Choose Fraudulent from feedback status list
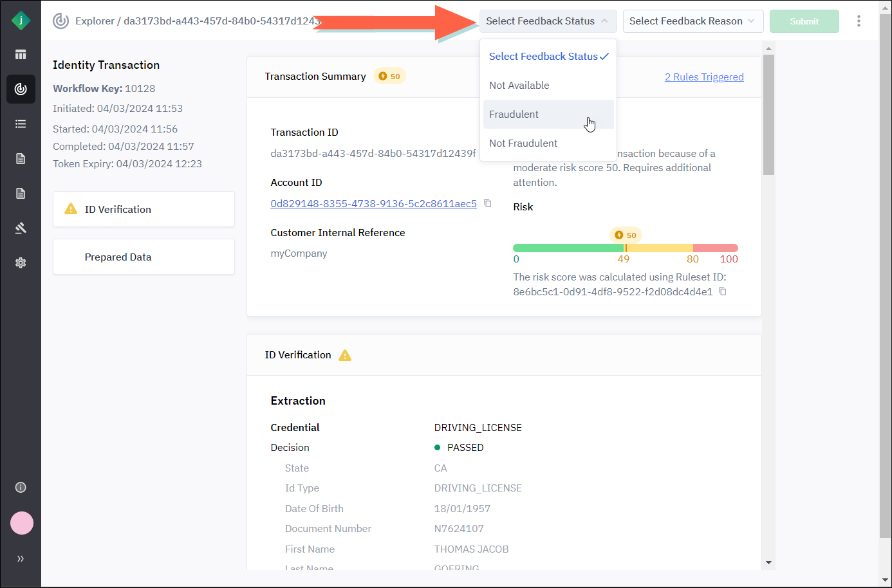The height and width of the screenshot is (588, 892). (514, 115)
